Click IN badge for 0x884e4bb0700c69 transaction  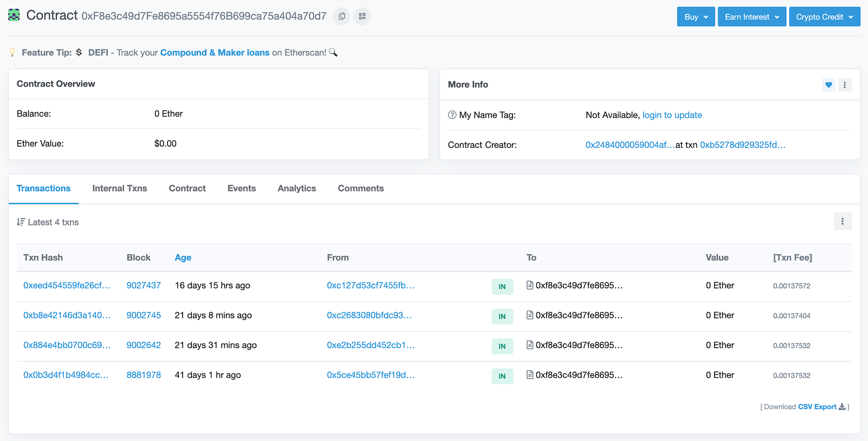(502, 346)
